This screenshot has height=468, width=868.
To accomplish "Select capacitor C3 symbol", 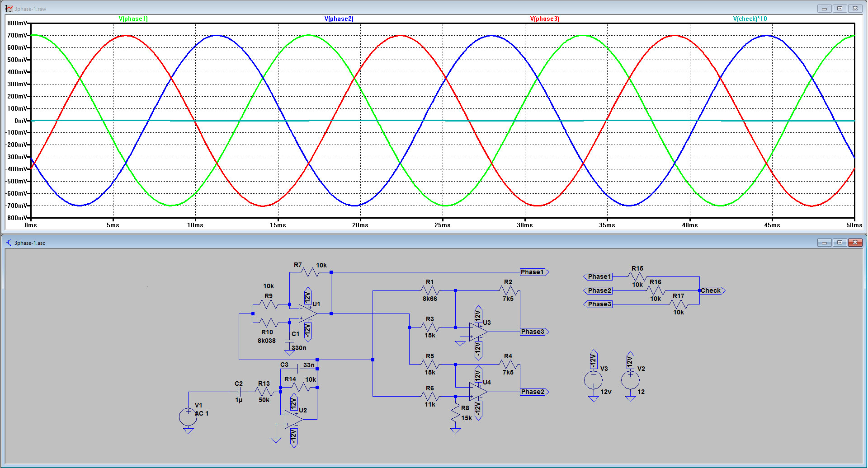I will 298,369.
